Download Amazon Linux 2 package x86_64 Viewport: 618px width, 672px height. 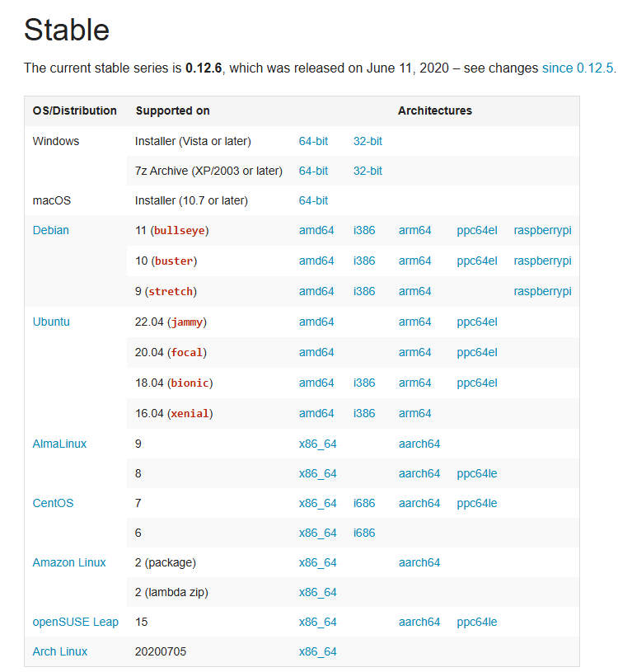coord(317,562)
